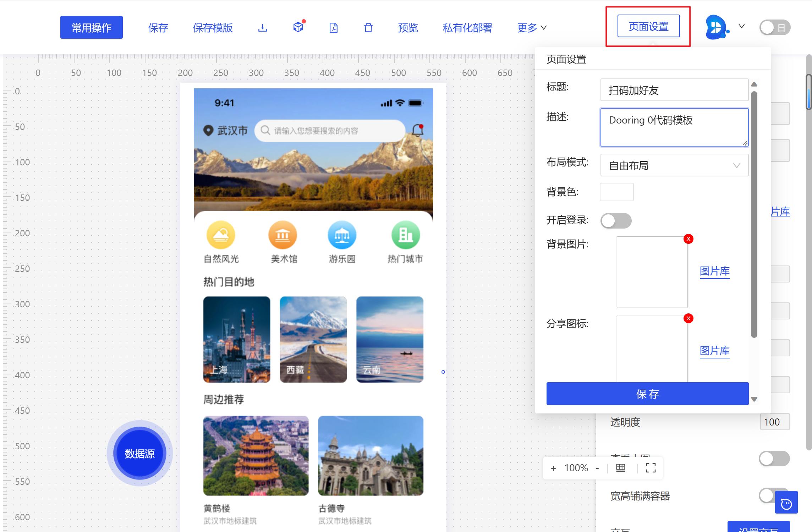Open the 布局模式 layout mode dropdown
This screenshot has height=532, width=812.
click(x=674, y=165)
